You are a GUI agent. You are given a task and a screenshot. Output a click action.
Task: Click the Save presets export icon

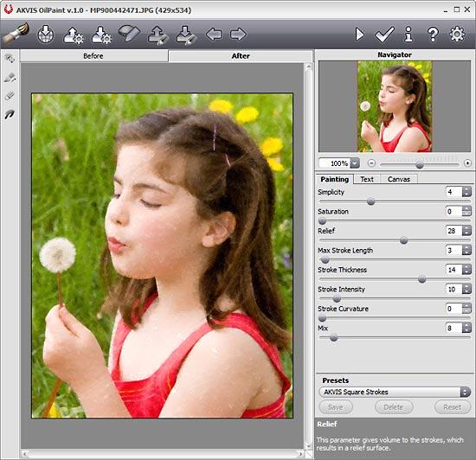[102, 35]
